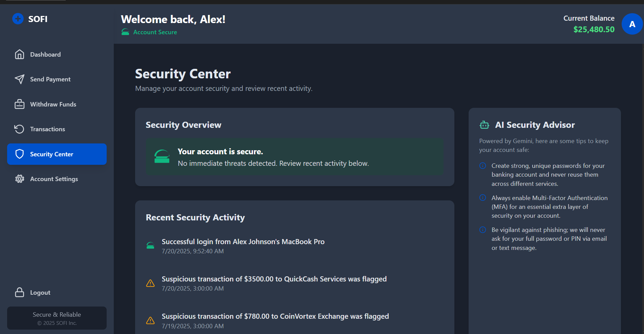Screen dimensions: 644x334
Task: Click the Current Balance amount $25,480.50
Action: coord(594,30)
